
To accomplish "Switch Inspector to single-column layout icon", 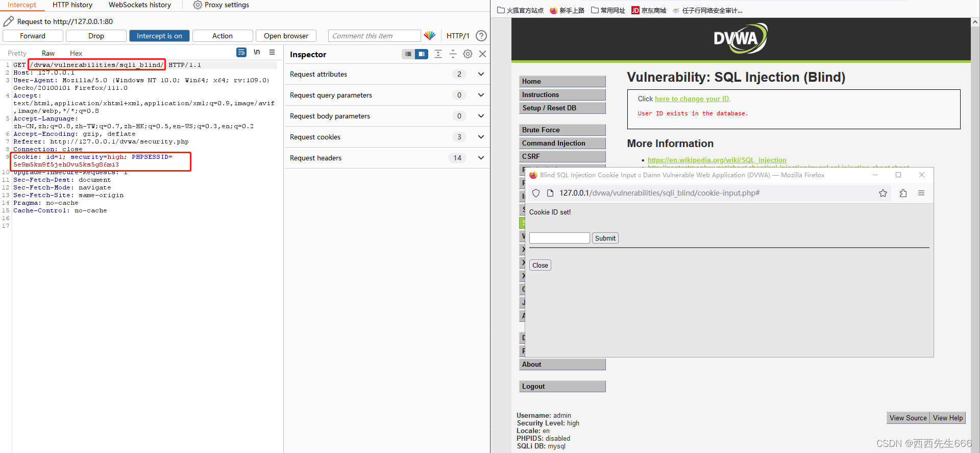I will coord(408,54).
